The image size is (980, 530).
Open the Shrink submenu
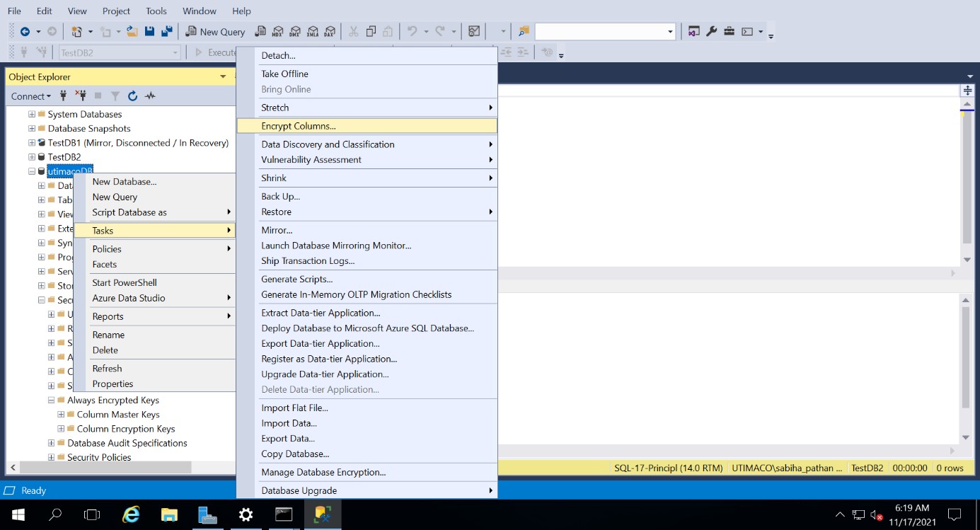point(367,178)
